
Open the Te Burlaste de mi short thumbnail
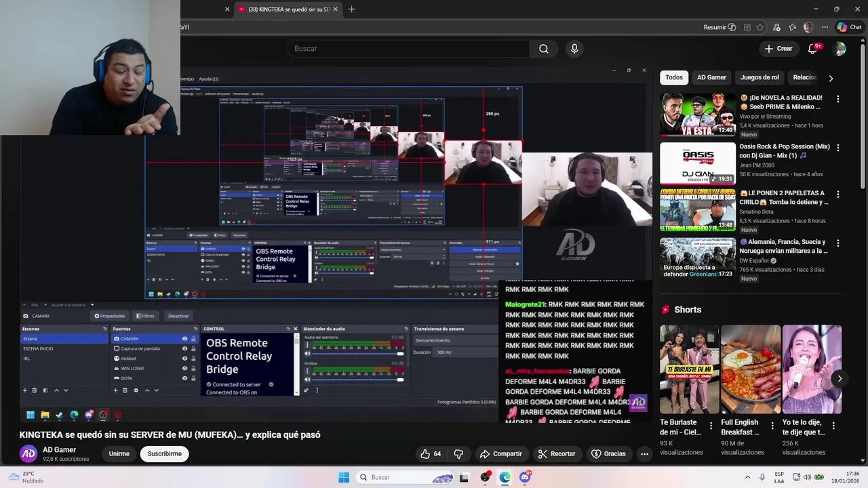[690, 369]
